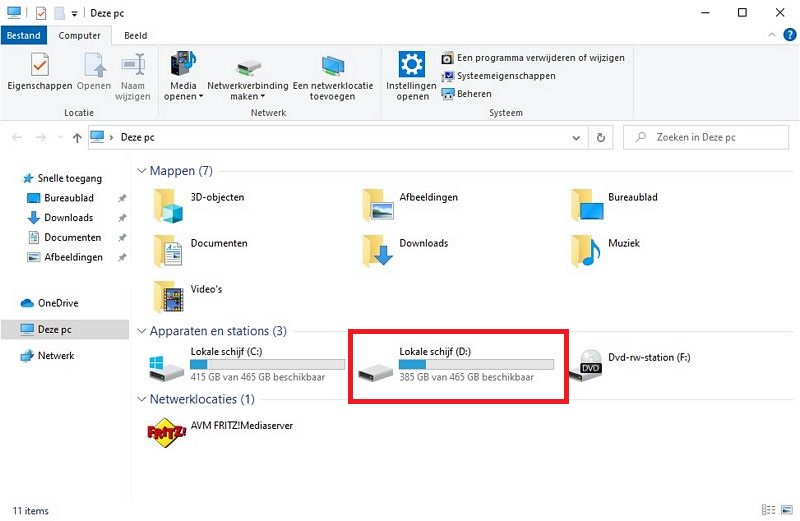Open Quick Access Toolbar customize arrow
This screenshot has height=521, width=800.
click(74, 14)
